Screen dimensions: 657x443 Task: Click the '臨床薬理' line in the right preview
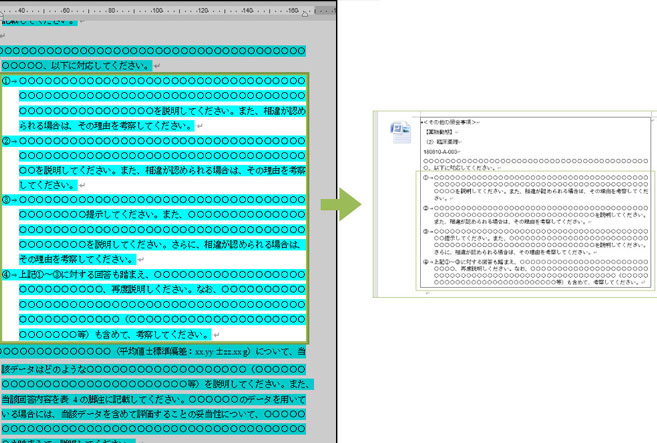point(442,141)
